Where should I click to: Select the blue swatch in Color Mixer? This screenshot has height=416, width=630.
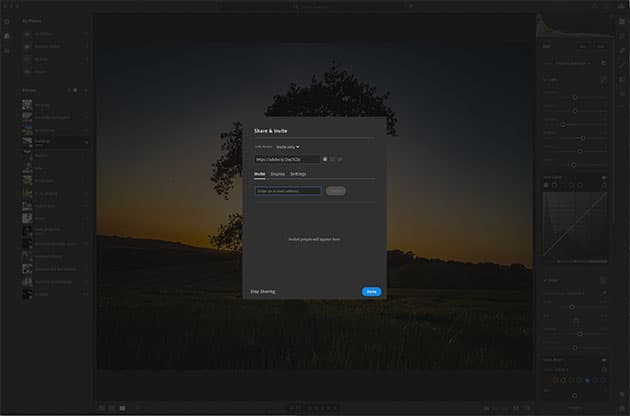point(587,380)
